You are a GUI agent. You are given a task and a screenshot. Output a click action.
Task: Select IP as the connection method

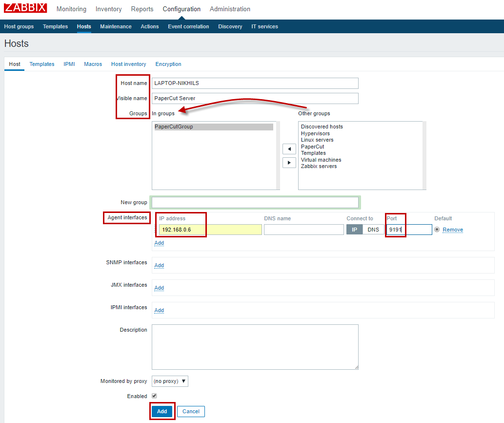(x=355, y=229)
